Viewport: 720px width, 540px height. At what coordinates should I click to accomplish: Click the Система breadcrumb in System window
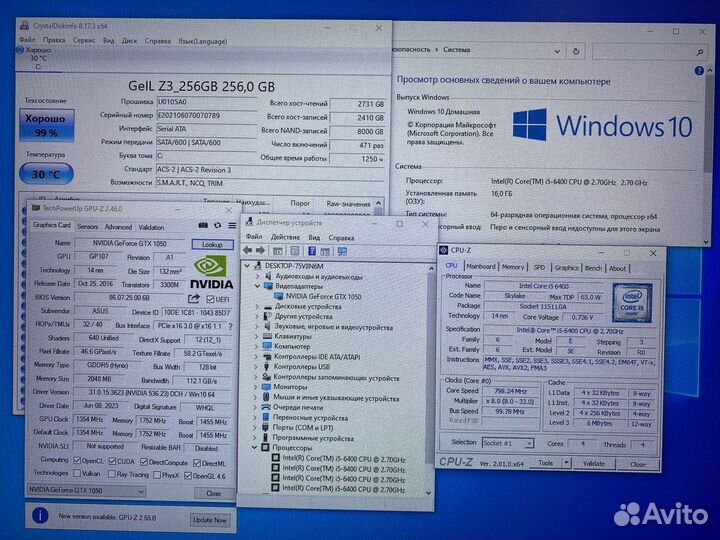[x=456, y=50]
